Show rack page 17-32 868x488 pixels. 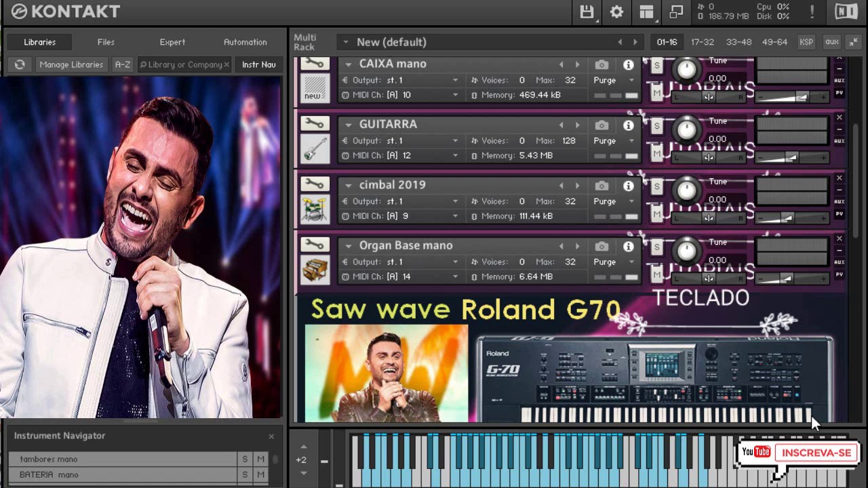(x=703, y=42)
